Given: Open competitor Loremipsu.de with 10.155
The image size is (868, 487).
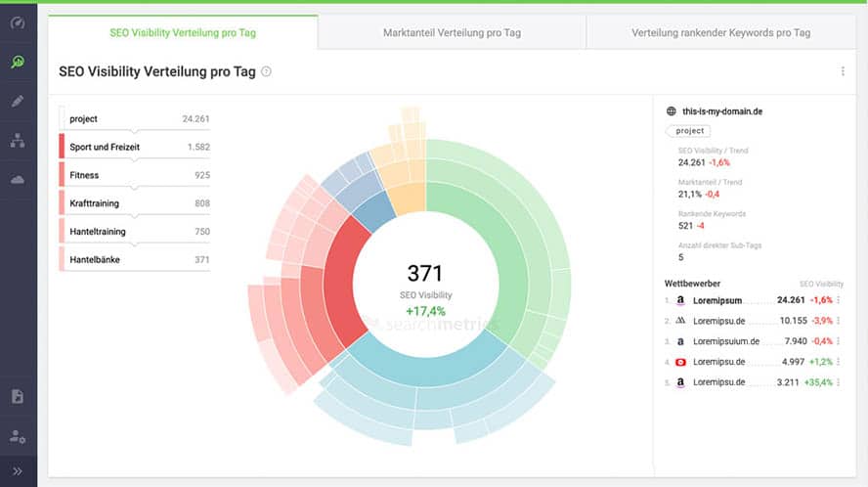Looking at the screenshot, I should (718, 321).
